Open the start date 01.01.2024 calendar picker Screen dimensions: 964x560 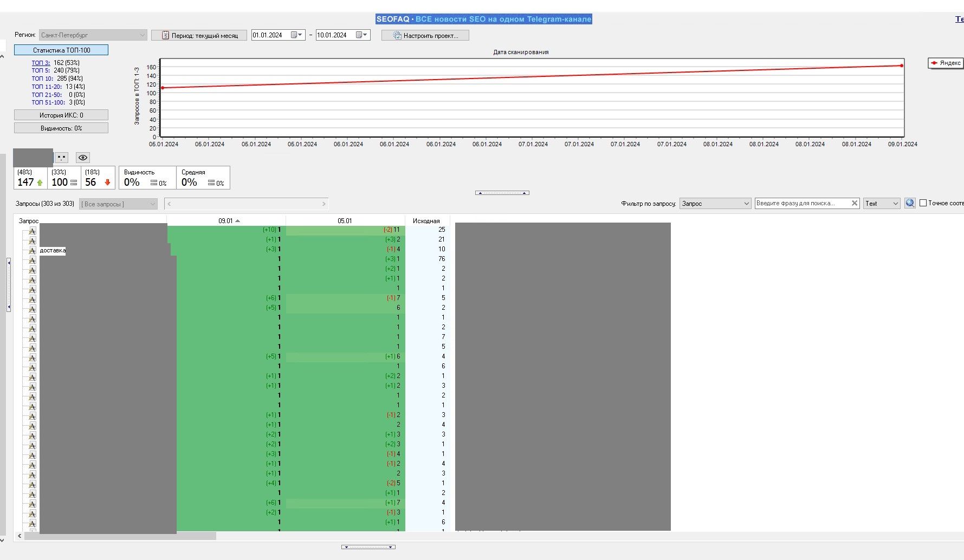coord(296,35)
